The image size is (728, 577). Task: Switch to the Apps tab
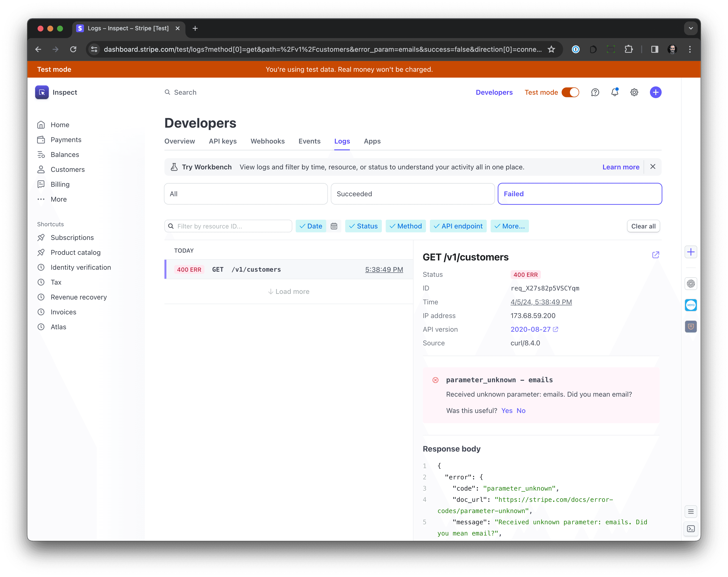coord(372,141)
